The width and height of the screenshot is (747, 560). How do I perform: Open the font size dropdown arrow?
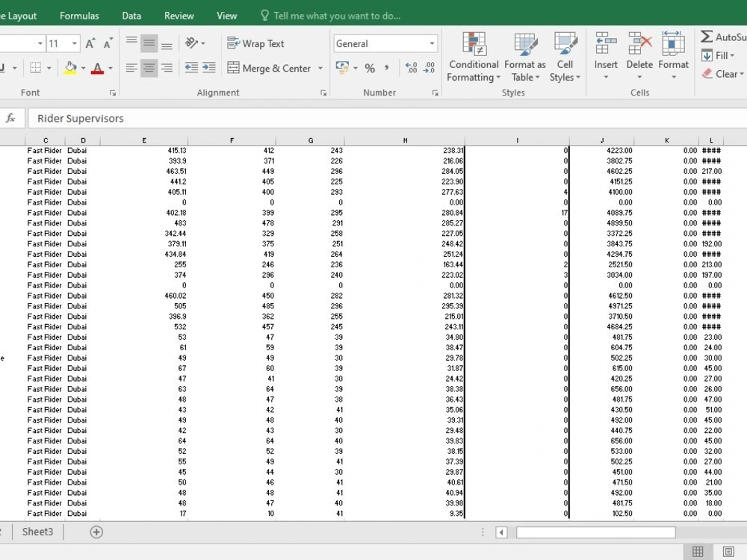click(74, 44)
